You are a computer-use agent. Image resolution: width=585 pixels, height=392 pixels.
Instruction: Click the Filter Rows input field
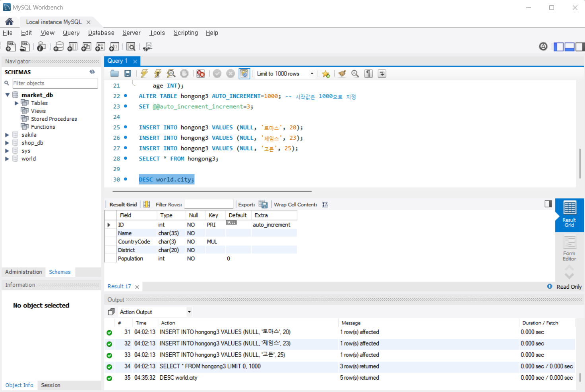pyautogui.click(x=209, y=204)
